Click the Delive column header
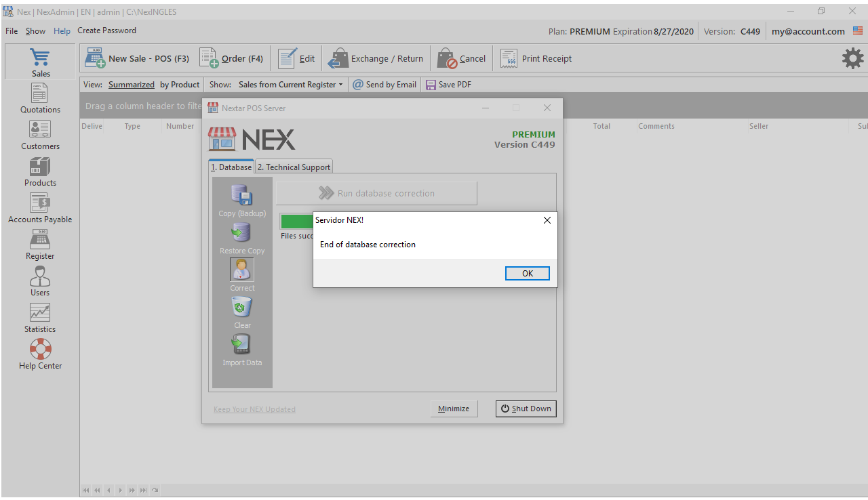This screenshot has height=500, width=868. [x=92, y=126]
